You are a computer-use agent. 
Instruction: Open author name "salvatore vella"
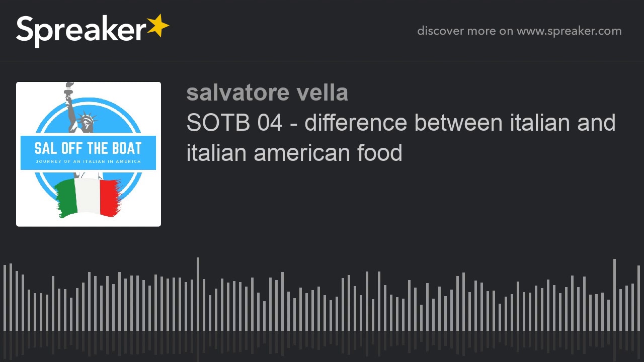pos(267,93)
